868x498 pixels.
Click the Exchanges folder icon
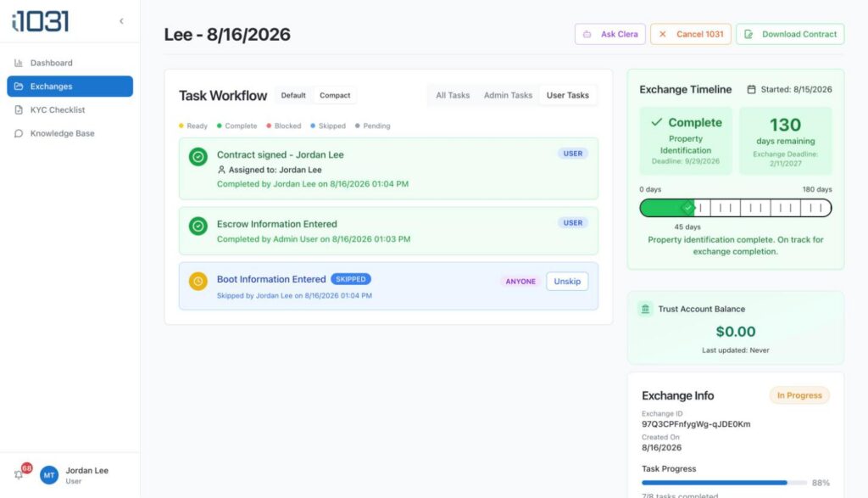(19, 87)
